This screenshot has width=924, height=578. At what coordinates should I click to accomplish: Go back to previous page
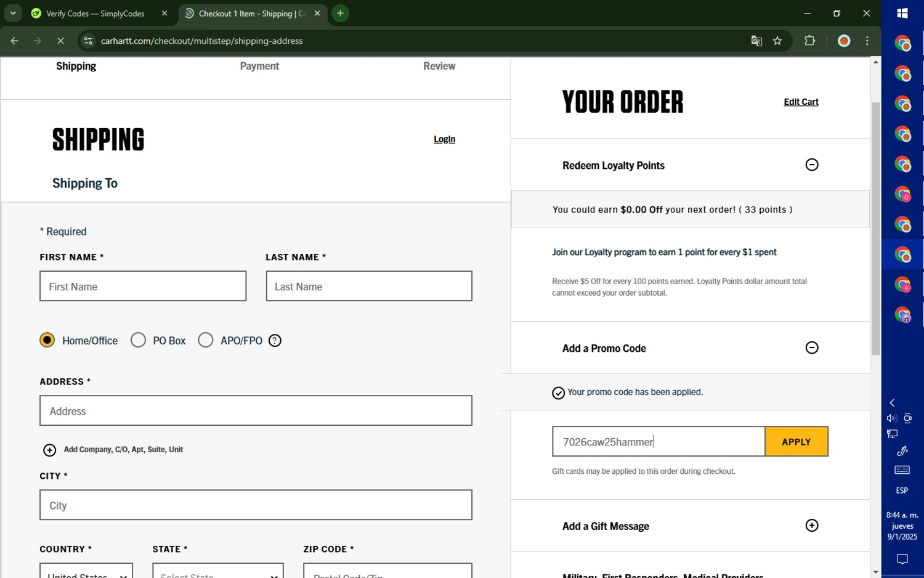tap(14, 41)
